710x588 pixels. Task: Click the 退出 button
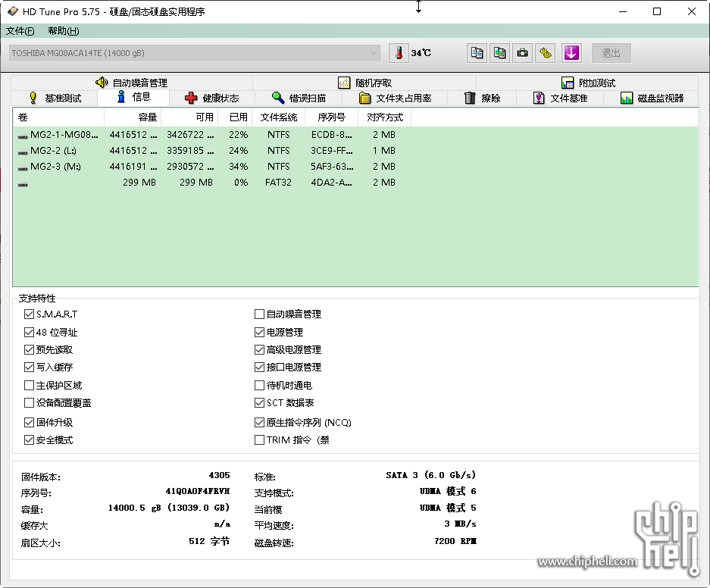611,53
